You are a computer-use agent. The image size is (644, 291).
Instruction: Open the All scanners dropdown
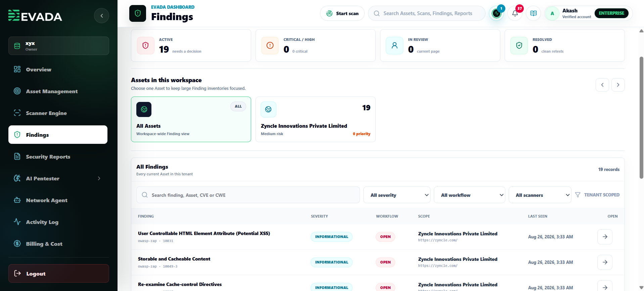(x=540, y=195)
